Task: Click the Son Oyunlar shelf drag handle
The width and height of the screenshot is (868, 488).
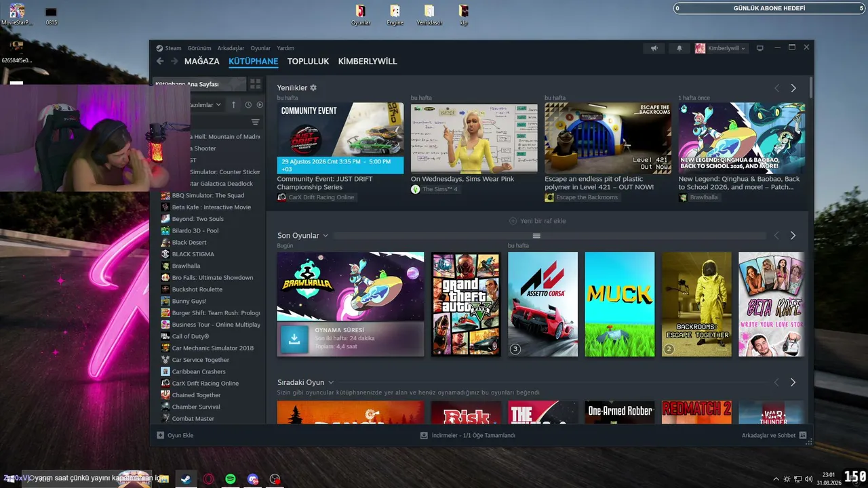Action: tap(536, 235)
